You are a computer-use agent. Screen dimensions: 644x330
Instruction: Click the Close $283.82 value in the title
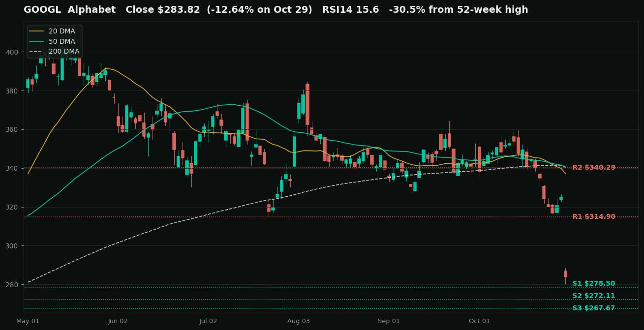(x=162, y=10)
